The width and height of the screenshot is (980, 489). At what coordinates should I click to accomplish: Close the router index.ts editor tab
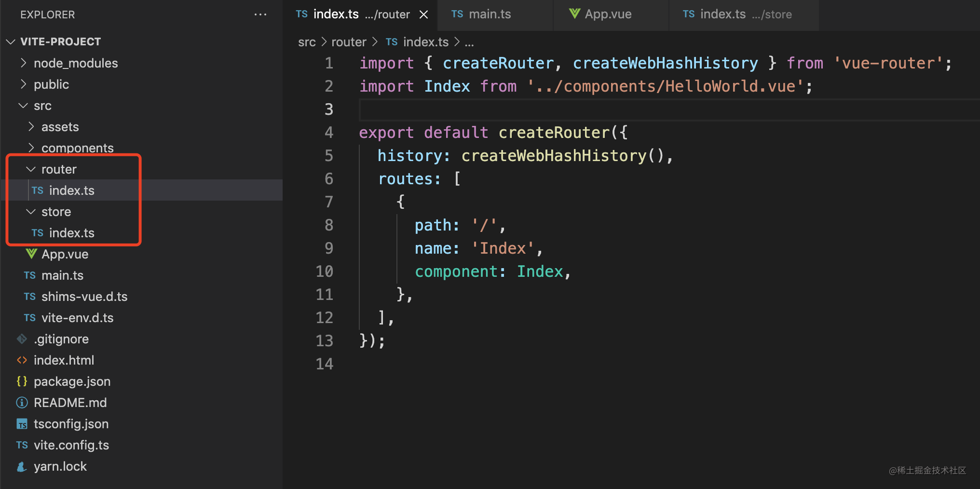423,14
